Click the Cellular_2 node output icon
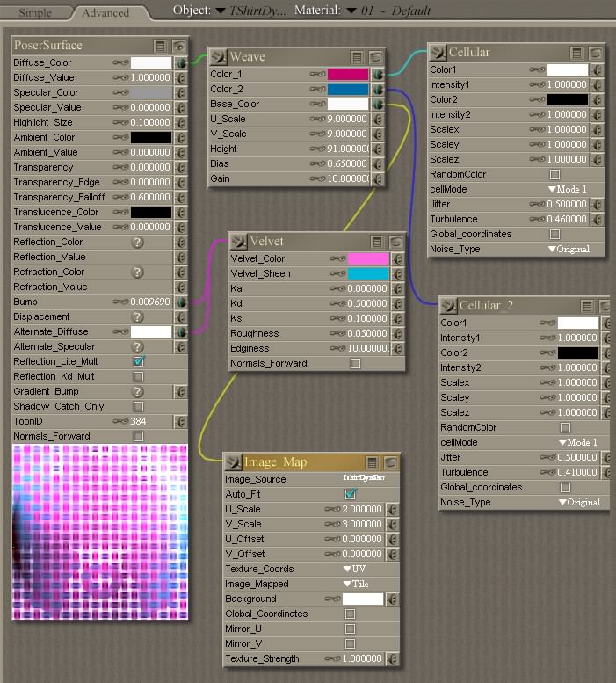 tap(448, 305)
